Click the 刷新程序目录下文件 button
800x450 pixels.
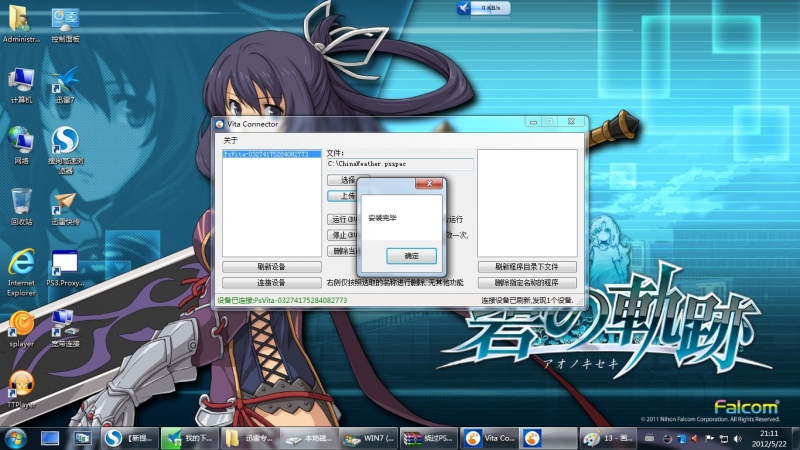[527, 267]
